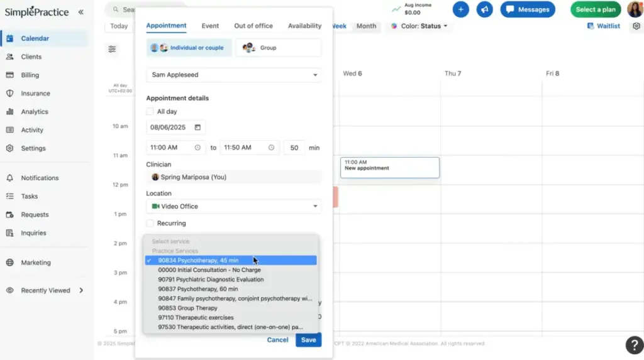Collapse the sidebar with double-chevron icon
Viewport: 644px width, 360px height.
81,12
